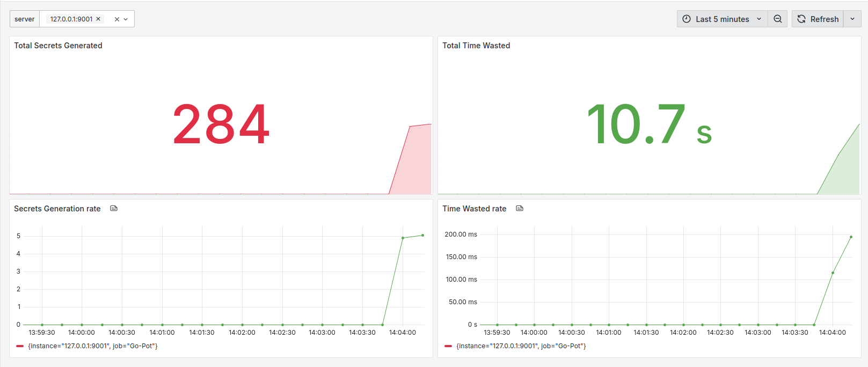Expand the server variable dropdown chevron
The width and height of the screenshot is (868, 367).
pyautogui.click(x=126, y=19)
